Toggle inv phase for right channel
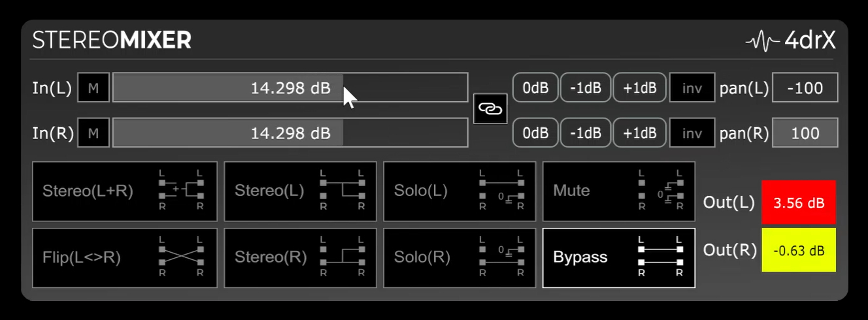868x320 pixels. 692,133
